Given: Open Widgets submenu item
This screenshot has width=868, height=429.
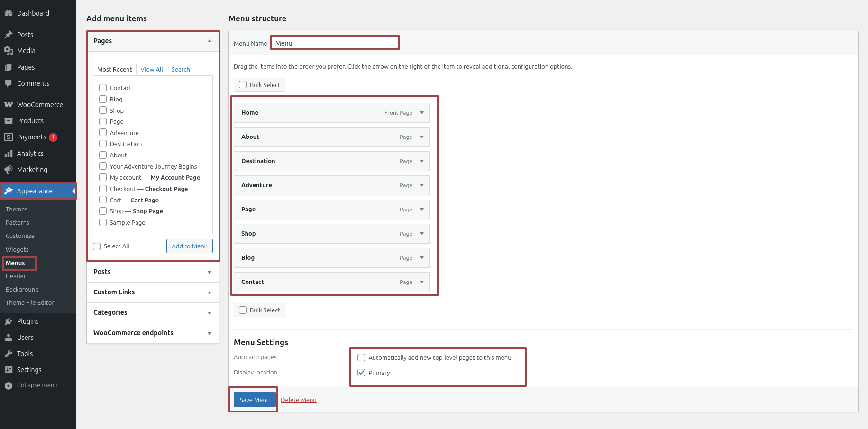Looking at the screenshot, I should [17, 250].
